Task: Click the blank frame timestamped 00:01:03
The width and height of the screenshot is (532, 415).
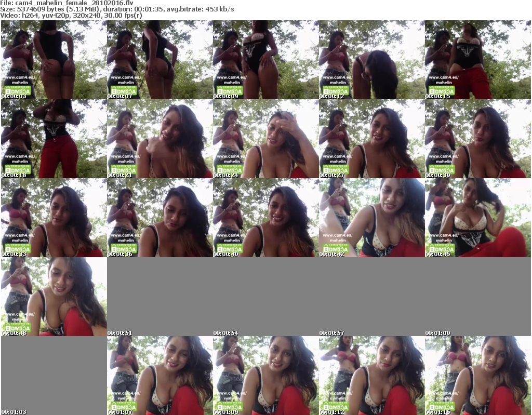Action: coord(54,375)
